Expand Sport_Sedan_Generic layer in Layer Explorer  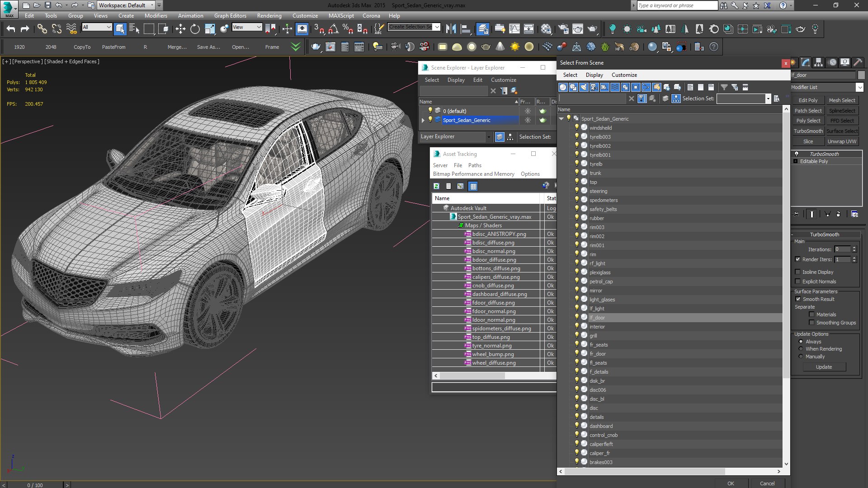click(x=423, y=120)
